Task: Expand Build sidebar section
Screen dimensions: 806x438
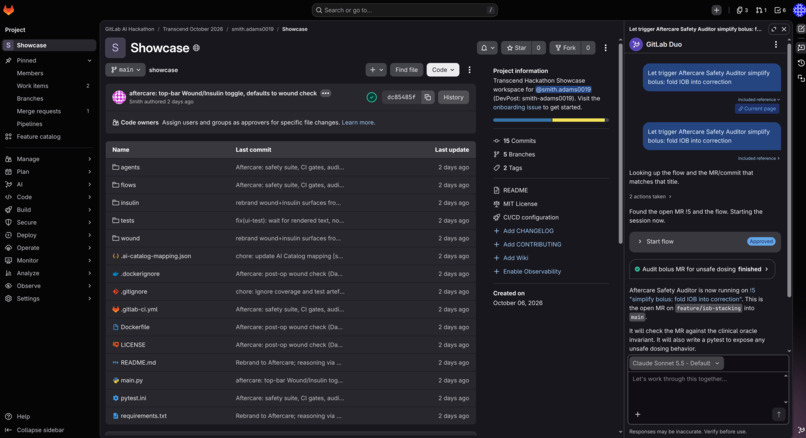Action: (x=48, y=210)
